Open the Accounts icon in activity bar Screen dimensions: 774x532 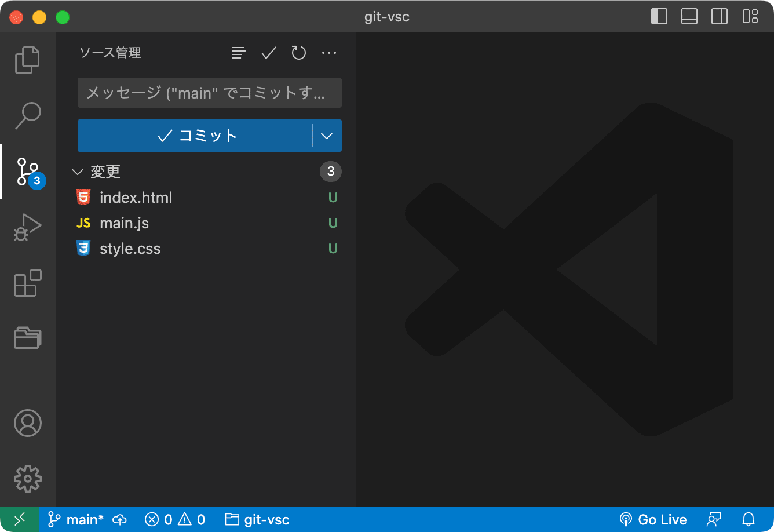click(27, 423)
